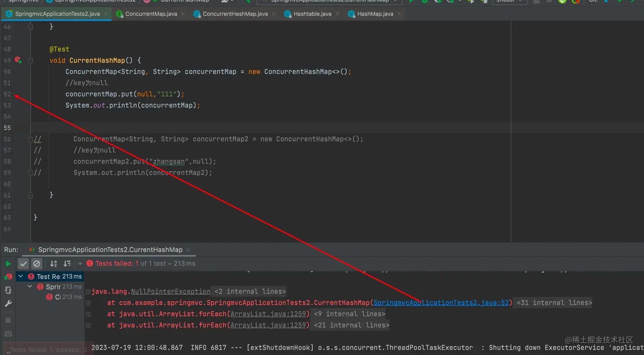Toggle fold end marker at line 59
The height and width of the screenshot is (355, 644).
point(31,173)
